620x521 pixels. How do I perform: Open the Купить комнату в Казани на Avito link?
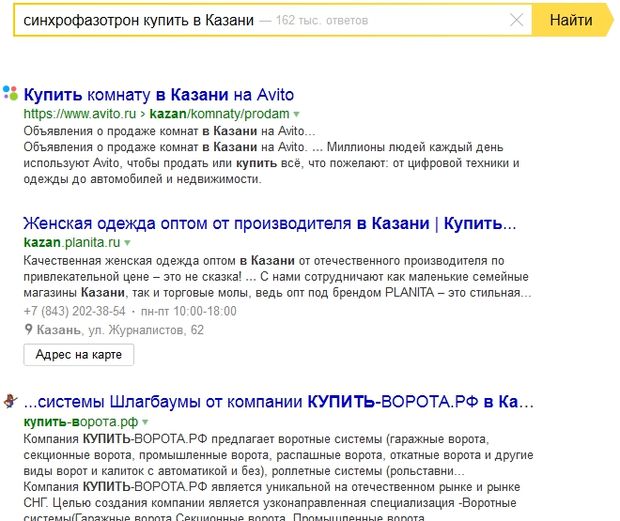159,95
